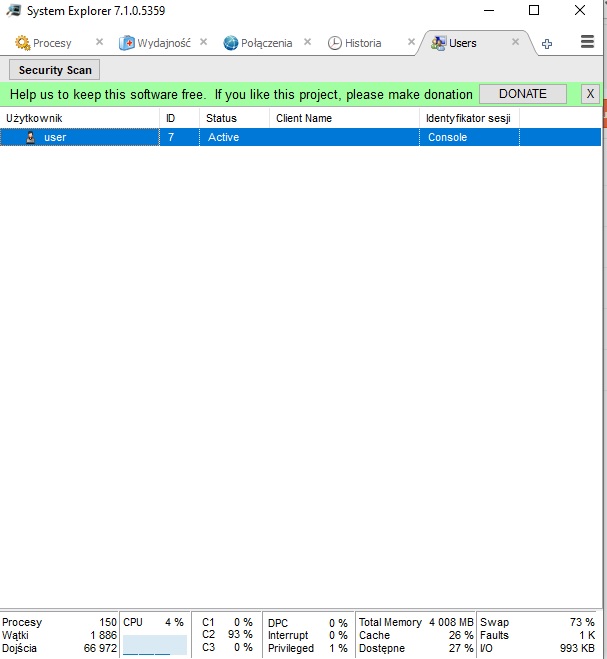This screenshot has height=659, width=607.
Task: Click the Dostępne 27 % entry
Action: click(416, 648)
